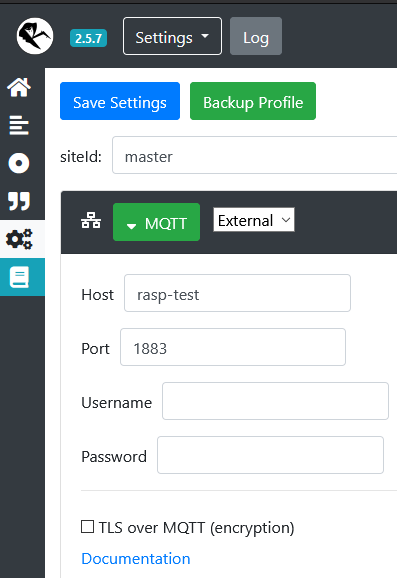397x578 pixels.
Task: Focus the Password input field
Action: (x=271, y=455)
